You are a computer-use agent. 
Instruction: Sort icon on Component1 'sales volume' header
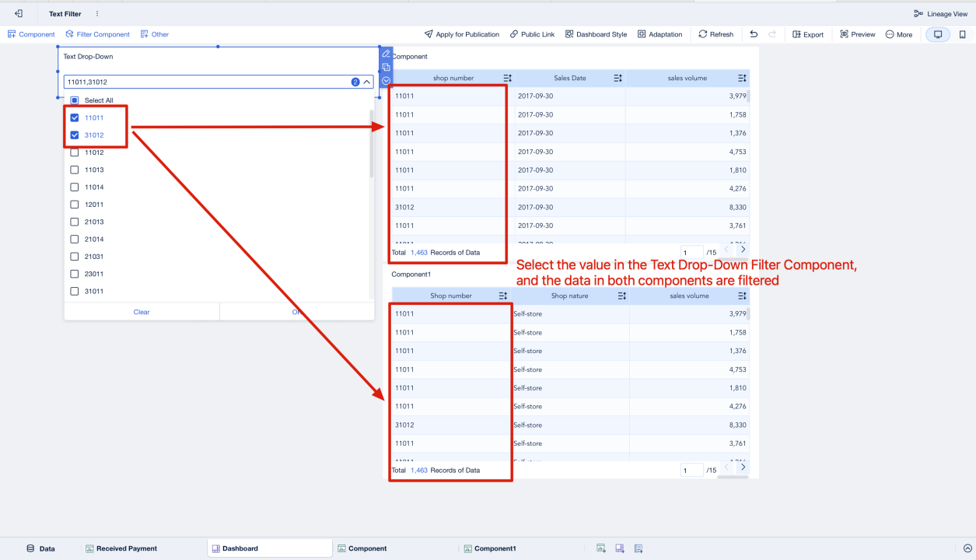click(x=742, y=296)
